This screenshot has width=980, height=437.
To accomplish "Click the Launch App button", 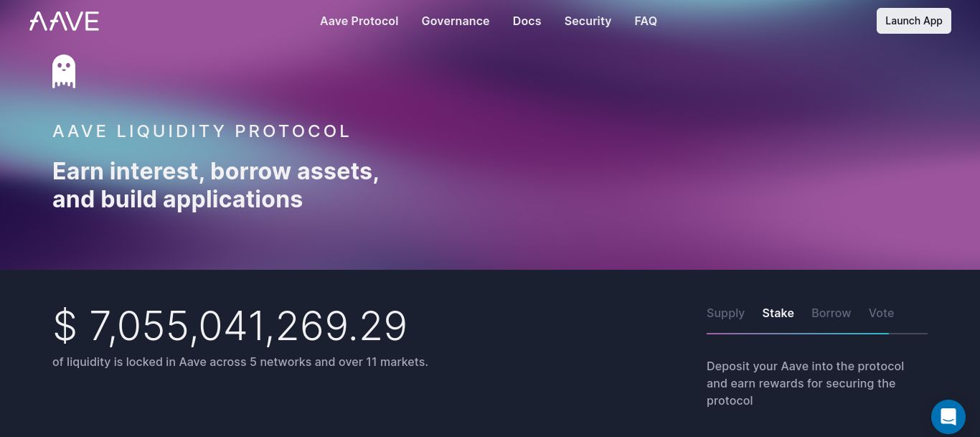I will (x=913, y=21).
